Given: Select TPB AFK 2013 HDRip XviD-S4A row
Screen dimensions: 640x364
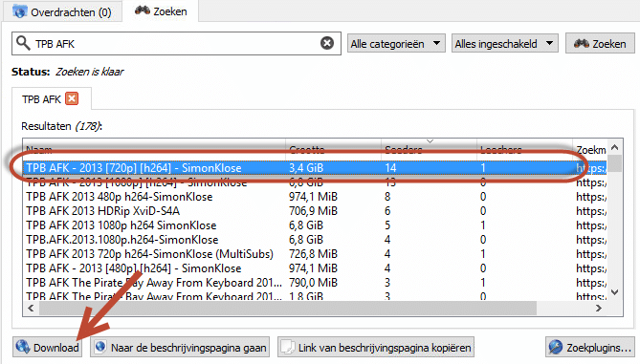Looking at the screenshot, I should (315, 211).
